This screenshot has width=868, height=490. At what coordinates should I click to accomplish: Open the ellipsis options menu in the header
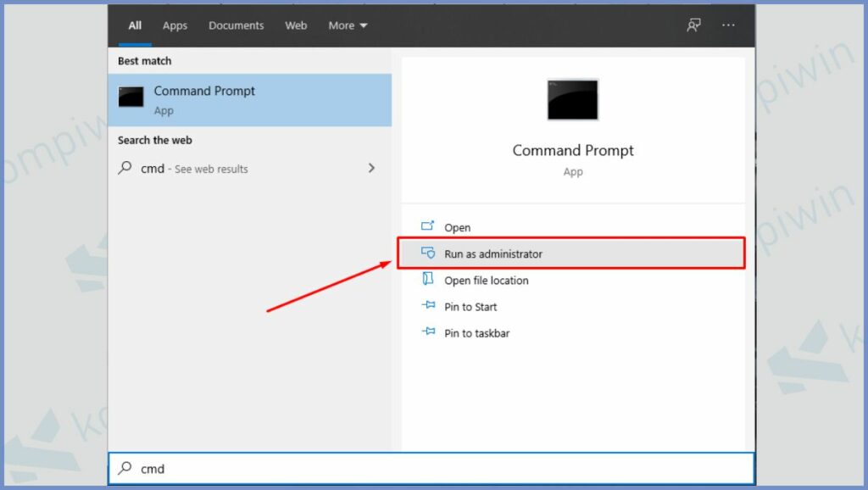click(728, 25)
